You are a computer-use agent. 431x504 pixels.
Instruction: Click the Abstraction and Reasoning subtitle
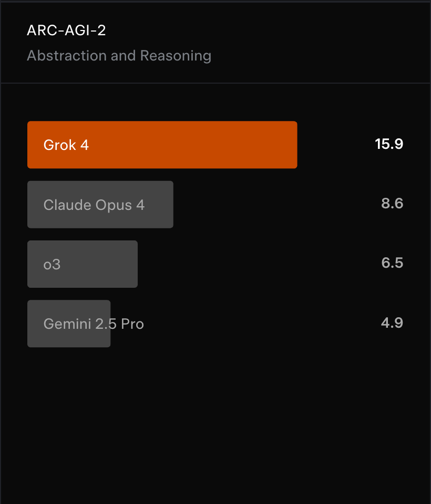point(119,56)
